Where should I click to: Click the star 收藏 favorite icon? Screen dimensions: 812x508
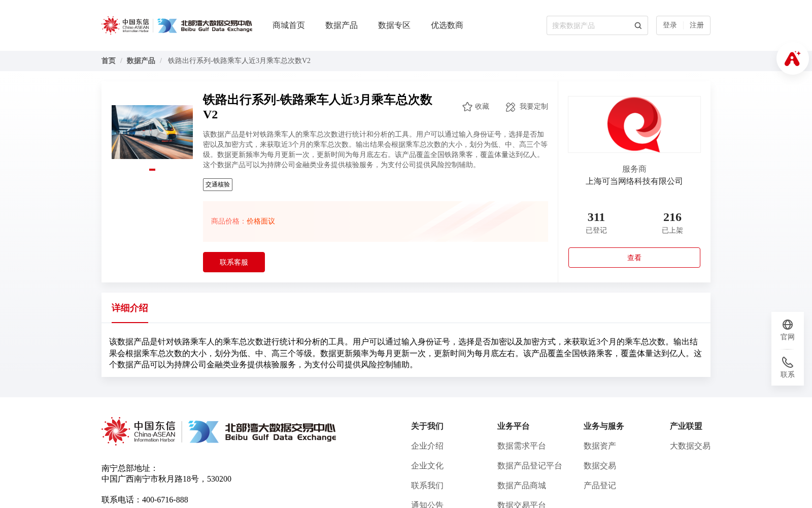tap(467, 107)
